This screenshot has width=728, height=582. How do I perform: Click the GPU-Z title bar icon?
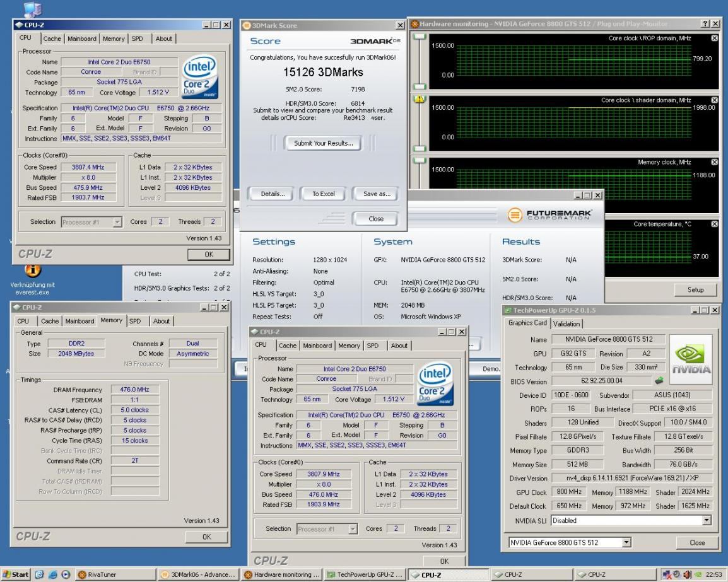508,310
